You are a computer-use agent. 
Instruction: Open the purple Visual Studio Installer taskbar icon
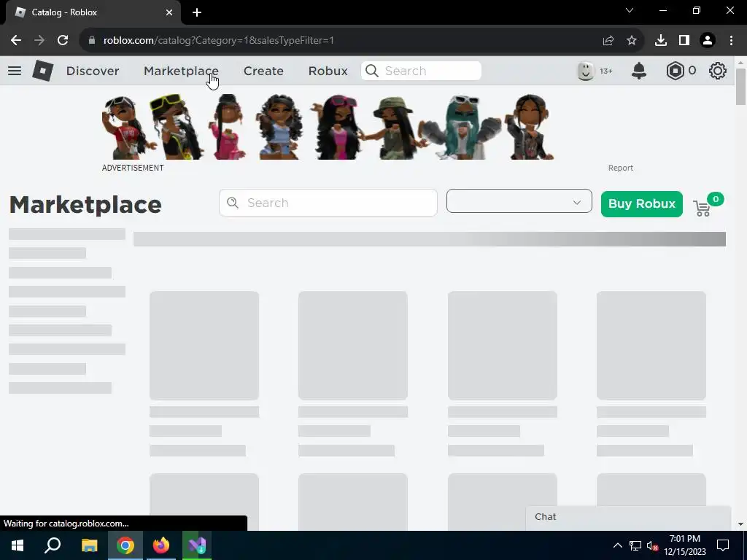point(197,545)
